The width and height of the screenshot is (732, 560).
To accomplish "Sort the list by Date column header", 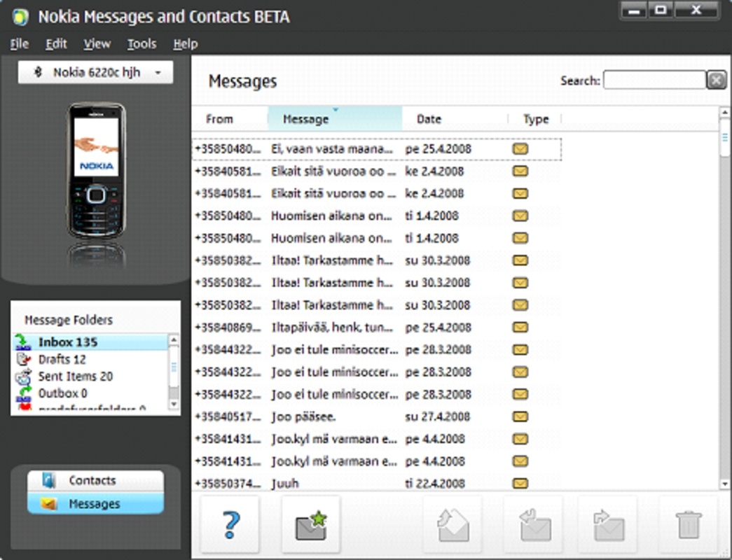I will pyautogui.click(x=455, y=119).
